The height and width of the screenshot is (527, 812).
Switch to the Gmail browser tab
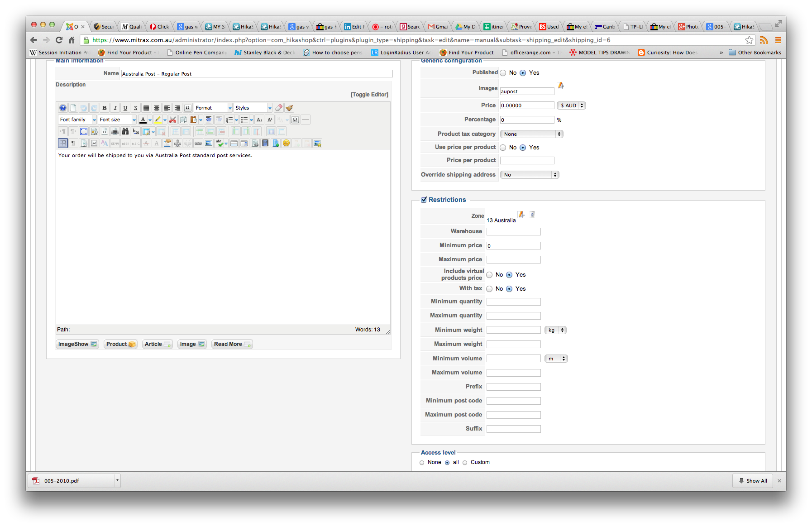point(438,27)
